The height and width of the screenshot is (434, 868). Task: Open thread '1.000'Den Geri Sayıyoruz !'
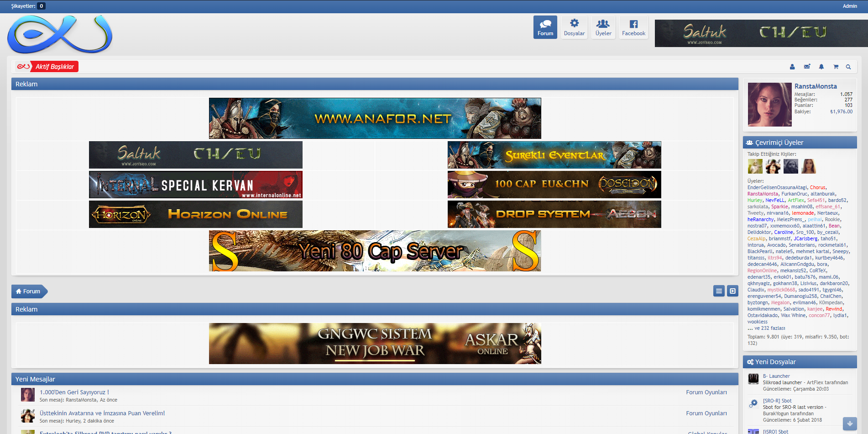point(74,392)
